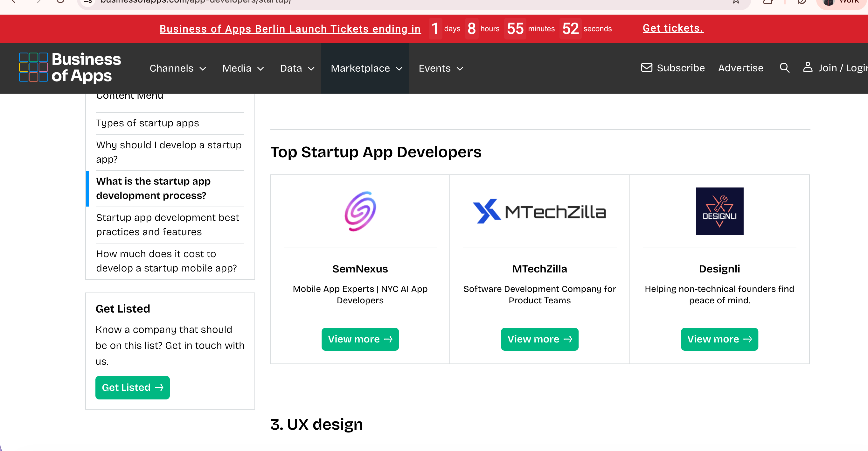Click the days countdown number
The image size is (868, 451).
click(435, 29)
